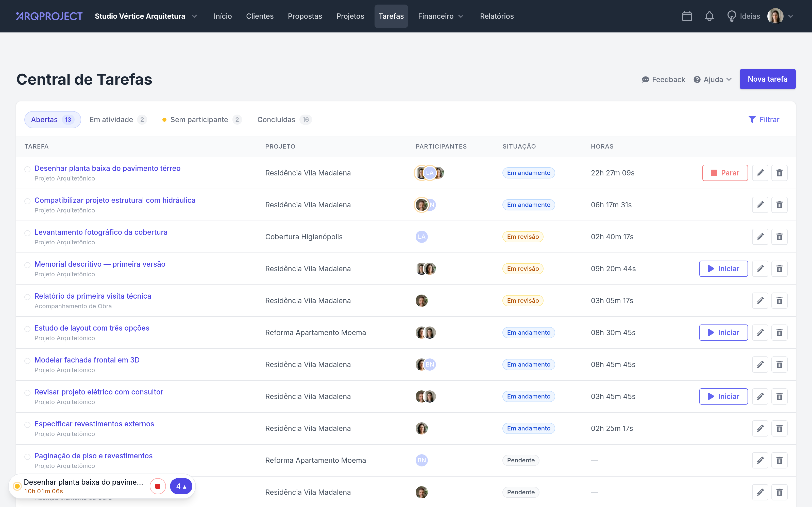Switch to Em atividade tab
Image resolution: width=812 pixels, height=507 pixels.
(x=118, y=120)
